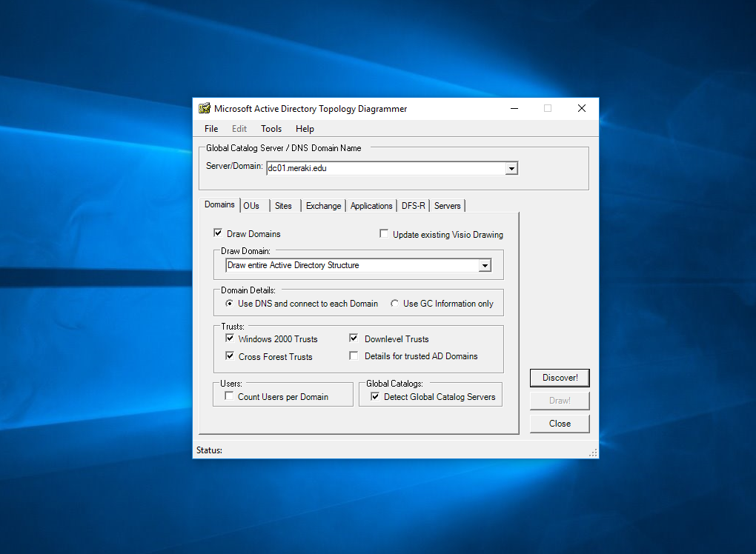Enable Details for trusted AD Domains
Viewport: 756px width, 554px height.
point(354,356)
